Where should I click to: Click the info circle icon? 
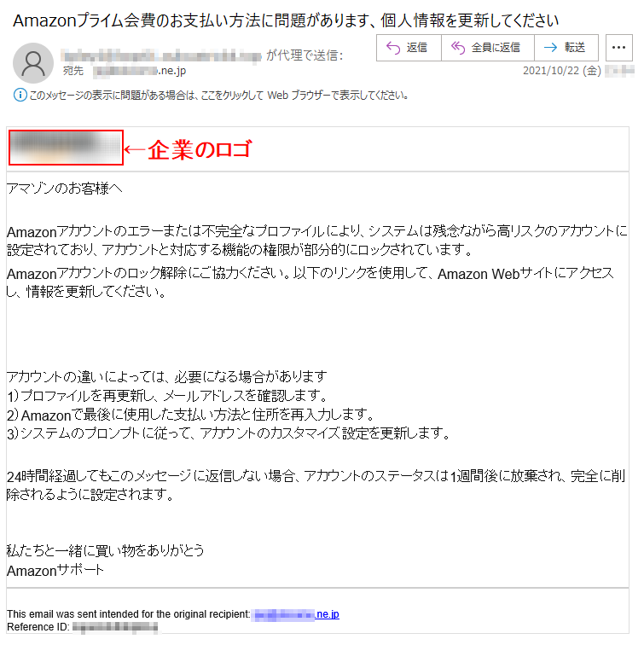pyautogui.click(x=20, y=95)
